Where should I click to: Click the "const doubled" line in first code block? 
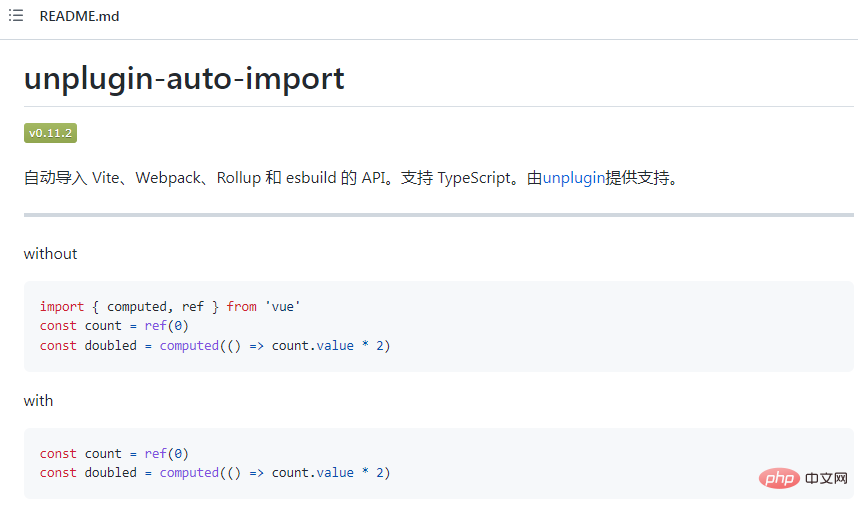click(215, 346)
